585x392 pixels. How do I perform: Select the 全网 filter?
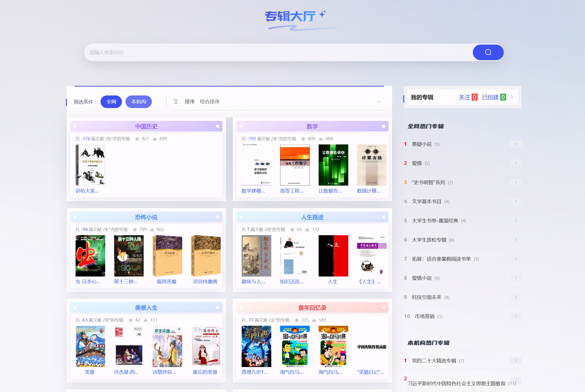tap(111, 101)
